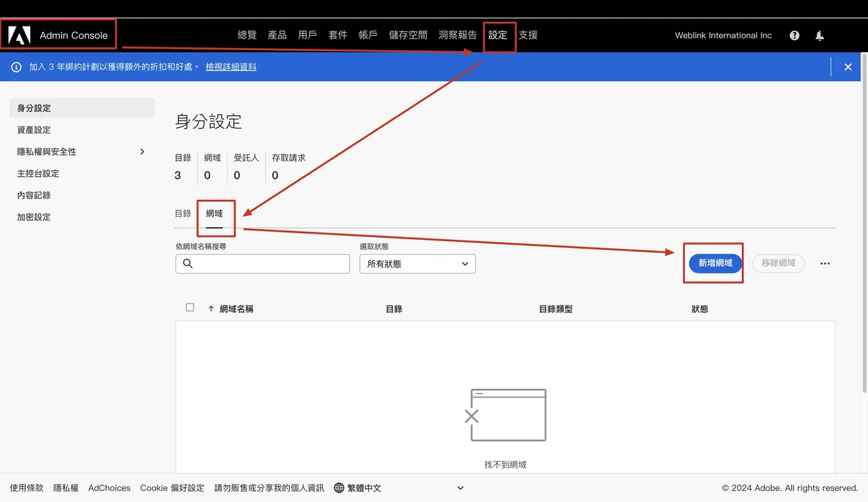Click the Weblink International Inc organization name

pyautogui.click(x=724, y=35)
